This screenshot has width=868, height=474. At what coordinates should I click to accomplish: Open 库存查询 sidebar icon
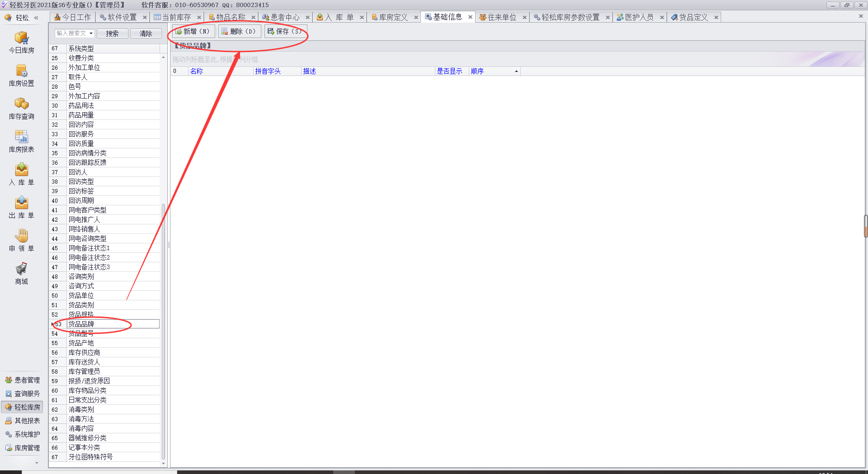[21, 109]
